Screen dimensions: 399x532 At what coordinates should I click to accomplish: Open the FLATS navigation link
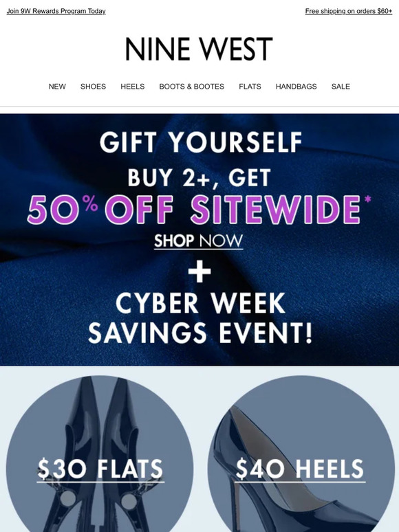[250, 87]
